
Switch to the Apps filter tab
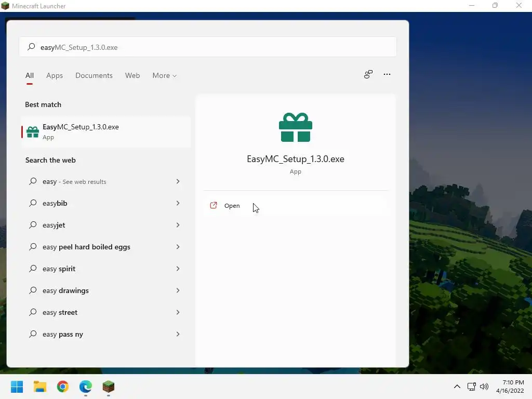pos(55,75)
